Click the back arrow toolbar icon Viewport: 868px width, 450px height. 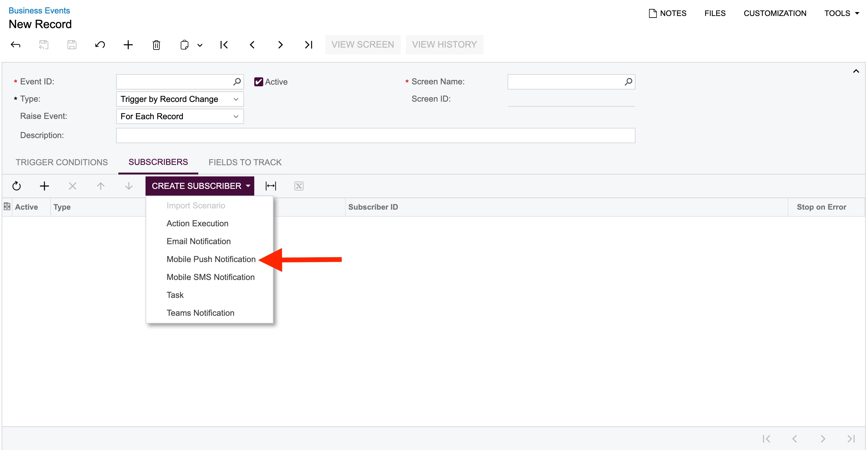(15, 45)
